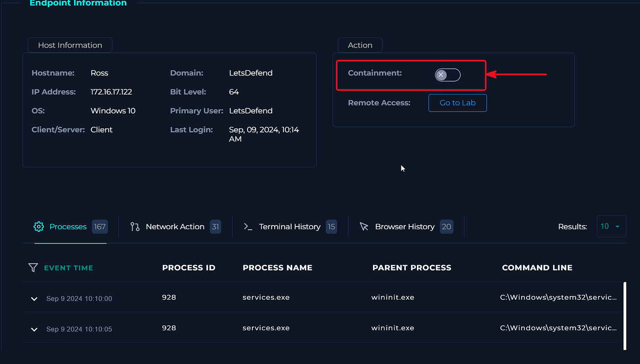
Task: Open the Terminal History tab
Action: click(x=290, y=227)
